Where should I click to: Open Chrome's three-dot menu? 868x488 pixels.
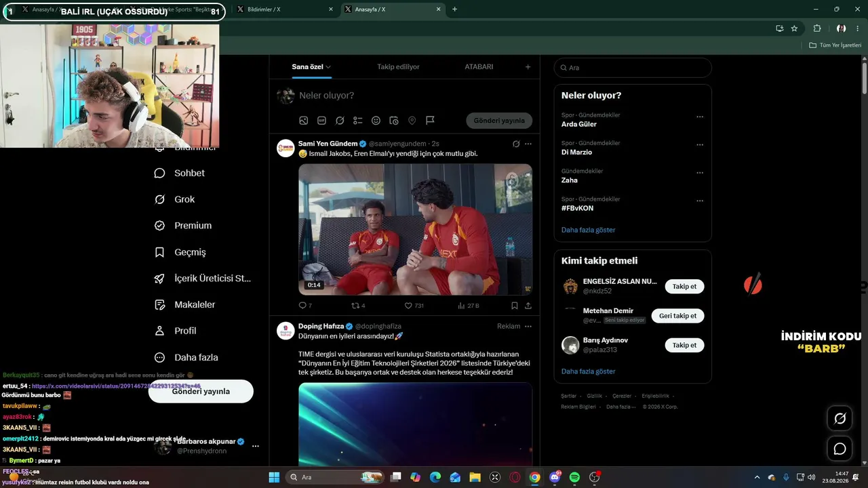(x=857, y=28)
